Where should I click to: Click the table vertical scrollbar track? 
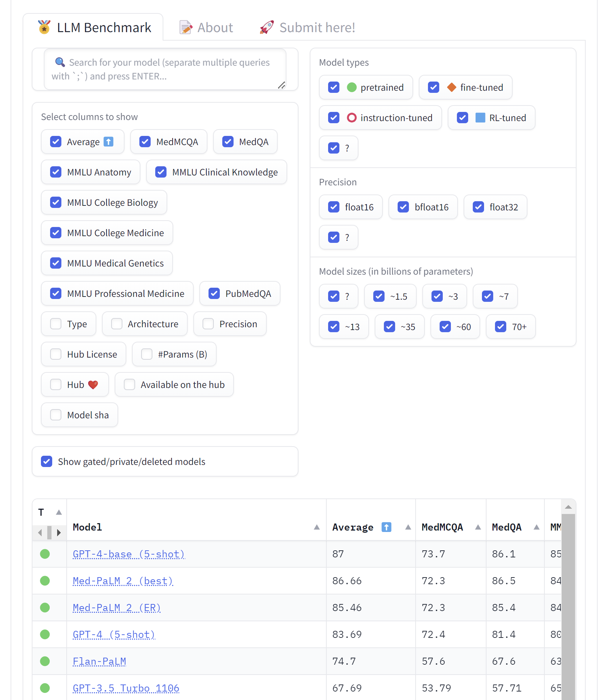click(568, 607)
